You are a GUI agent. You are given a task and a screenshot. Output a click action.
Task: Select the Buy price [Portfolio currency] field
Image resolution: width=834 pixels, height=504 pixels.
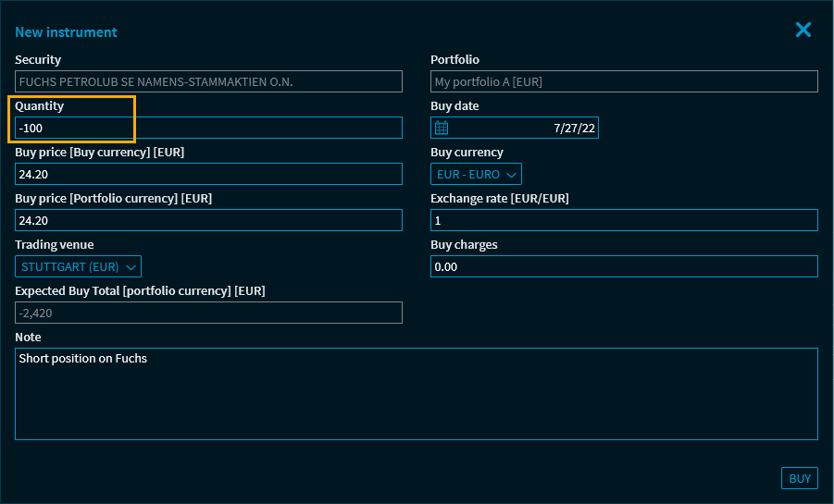click(x=208, y=220)
